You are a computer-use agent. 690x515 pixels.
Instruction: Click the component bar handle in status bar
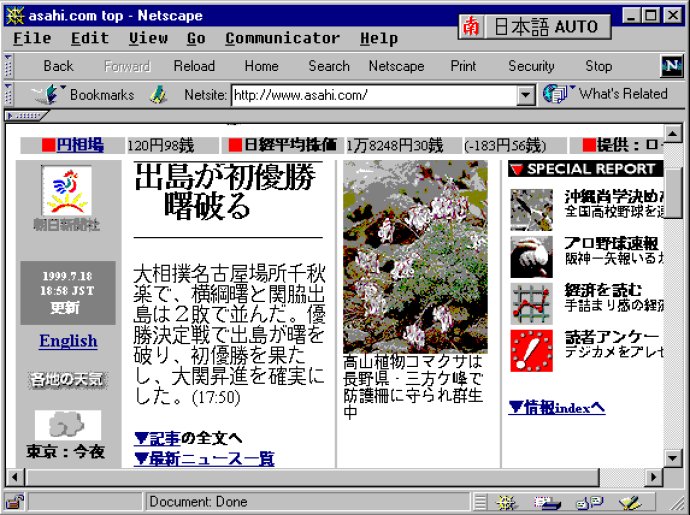(x=481, y=502)
